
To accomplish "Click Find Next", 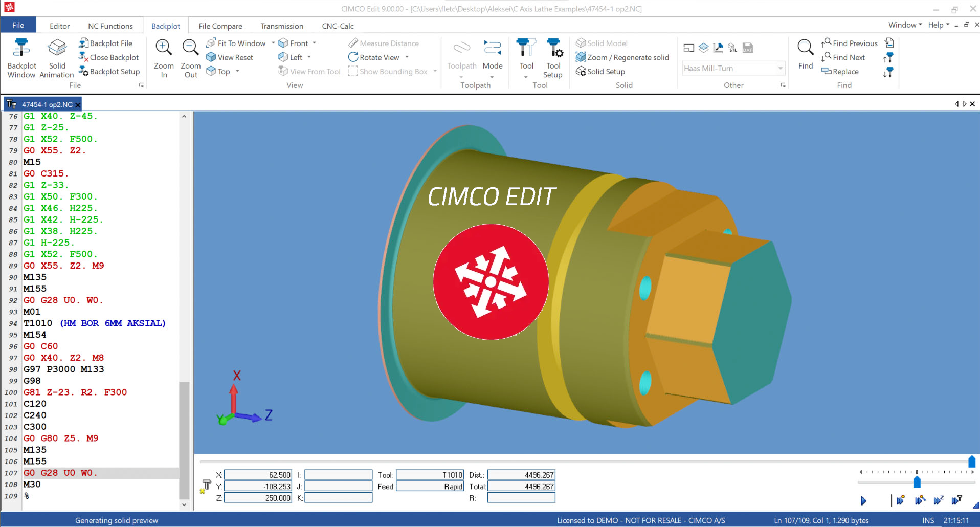I will 843,57.
